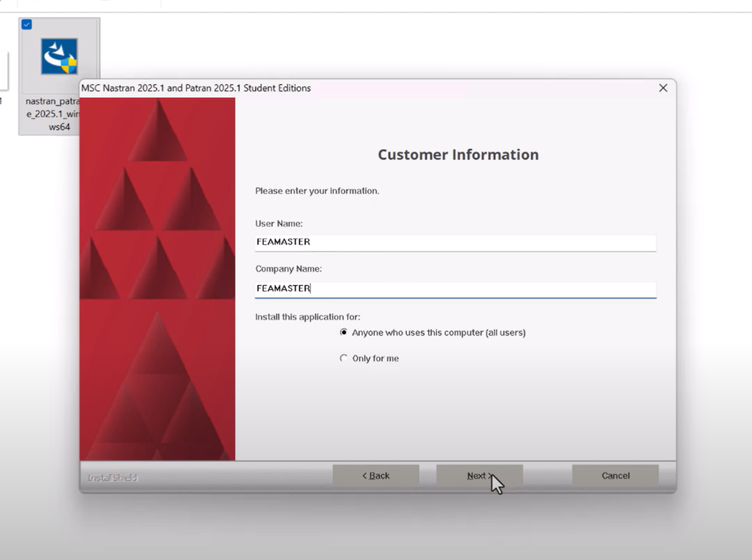Select "Anyone who uses this computer (all users)"
The height and width of the screenshot is (560, 752).
(x=344, y=332)
